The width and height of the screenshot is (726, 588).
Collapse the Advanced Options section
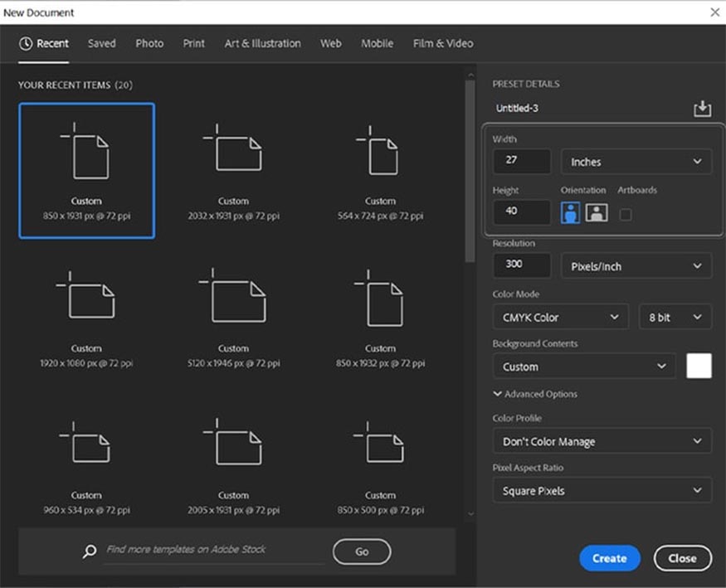coord(535,394)
